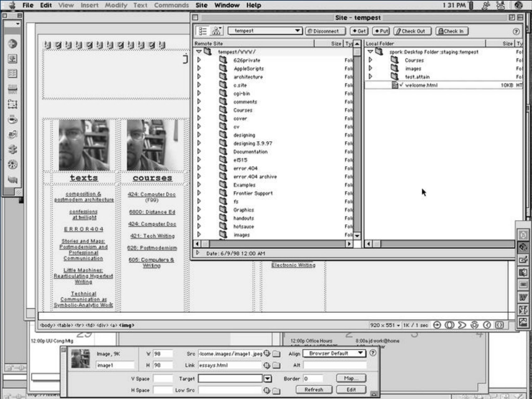Expand the 626private remote folder
Image resolution: width=532 pixels, height=399 pixels.
(199, 60)
